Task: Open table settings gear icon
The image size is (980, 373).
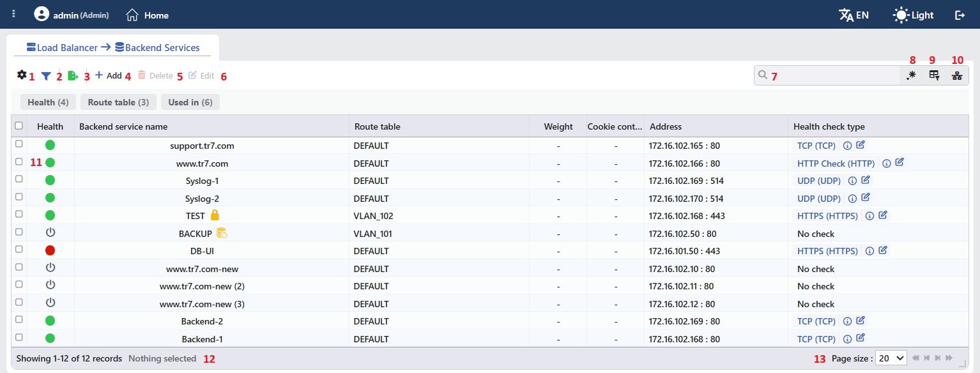Action: (22, 75)
